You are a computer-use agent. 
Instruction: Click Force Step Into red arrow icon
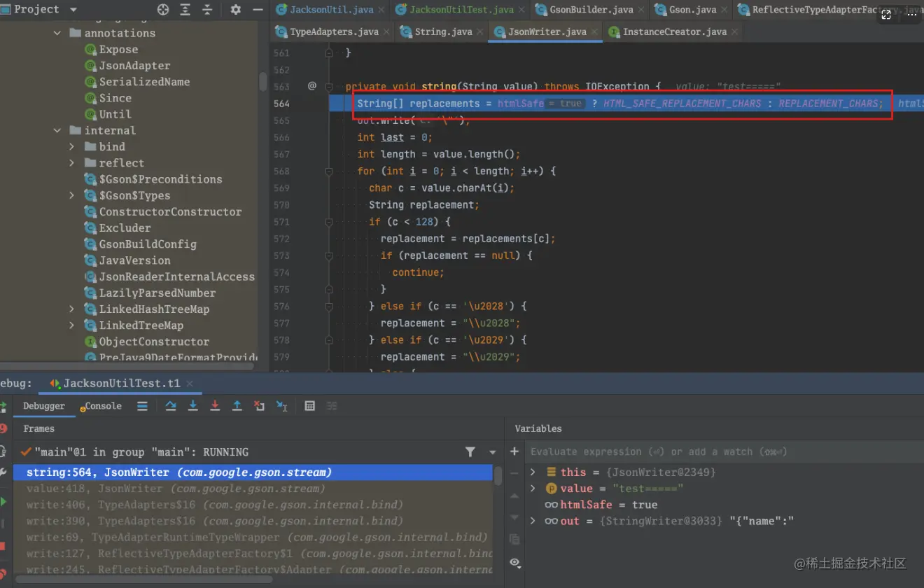coord(215,406)
